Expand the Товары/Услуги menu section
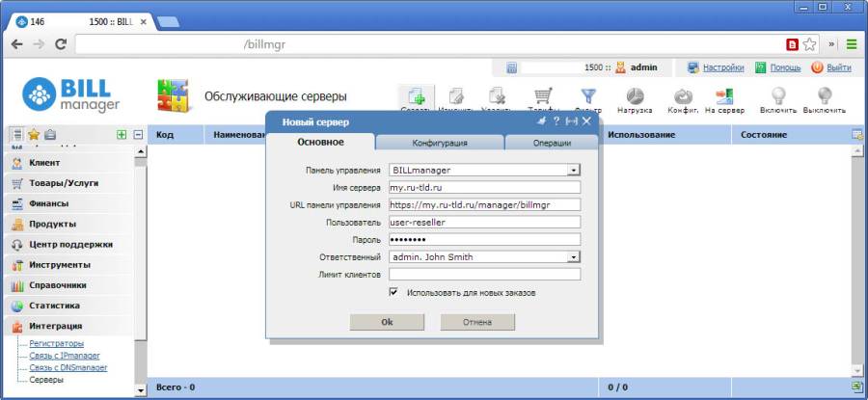Image resolution: width=868 pixels, height=400 pixels. 68,183
